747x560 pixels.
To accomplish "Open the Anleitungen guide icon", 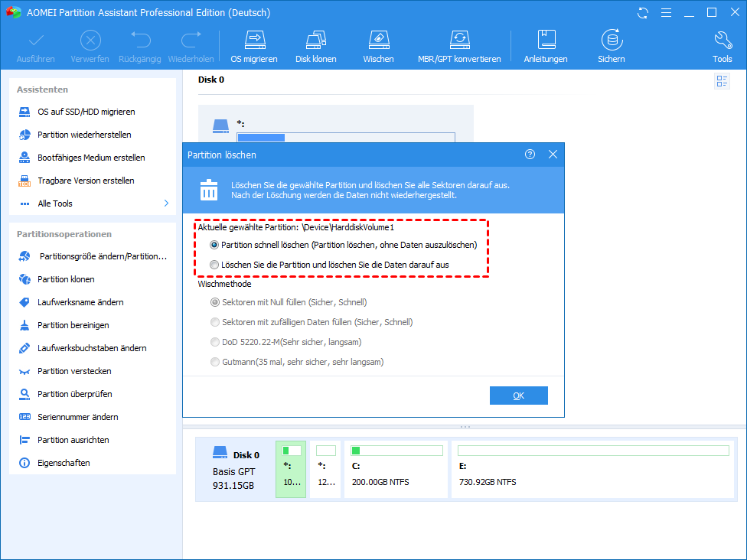I will [x=546, y=40].
